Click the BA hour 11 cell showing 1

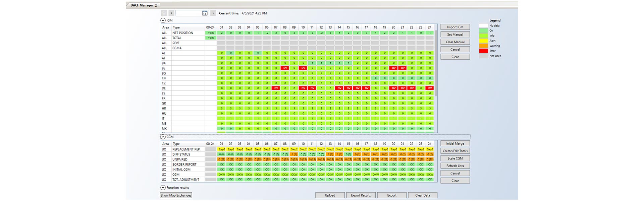pyautogui.click(x=312, y=63)
